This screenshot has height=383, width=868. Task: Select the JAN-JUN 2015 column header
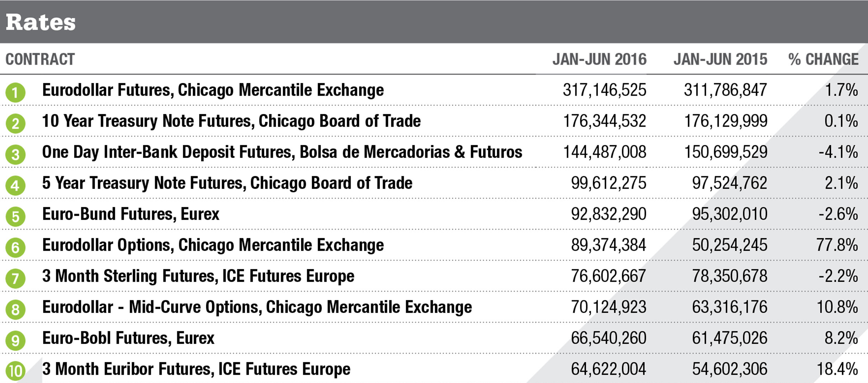720,59
